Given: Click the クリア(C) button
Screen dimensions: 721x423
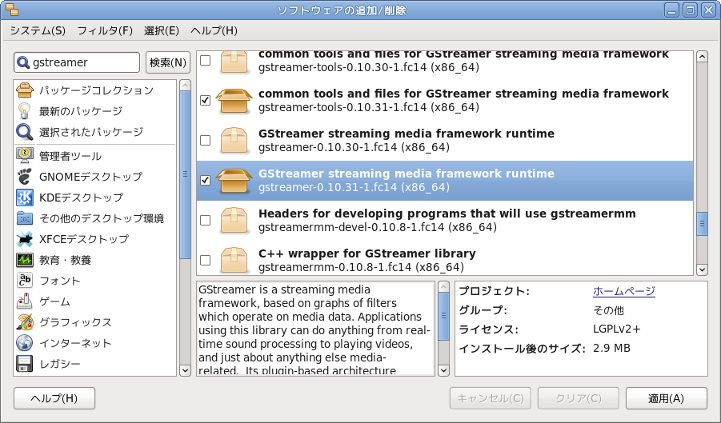Looking at the screenshot, I should [578, 398].
